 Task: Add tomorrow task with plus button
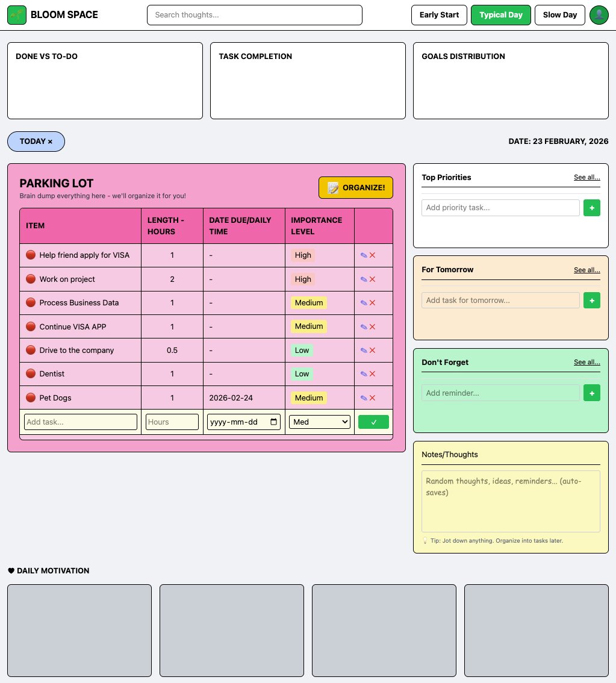pyautogui.click(x=592, y=300)
